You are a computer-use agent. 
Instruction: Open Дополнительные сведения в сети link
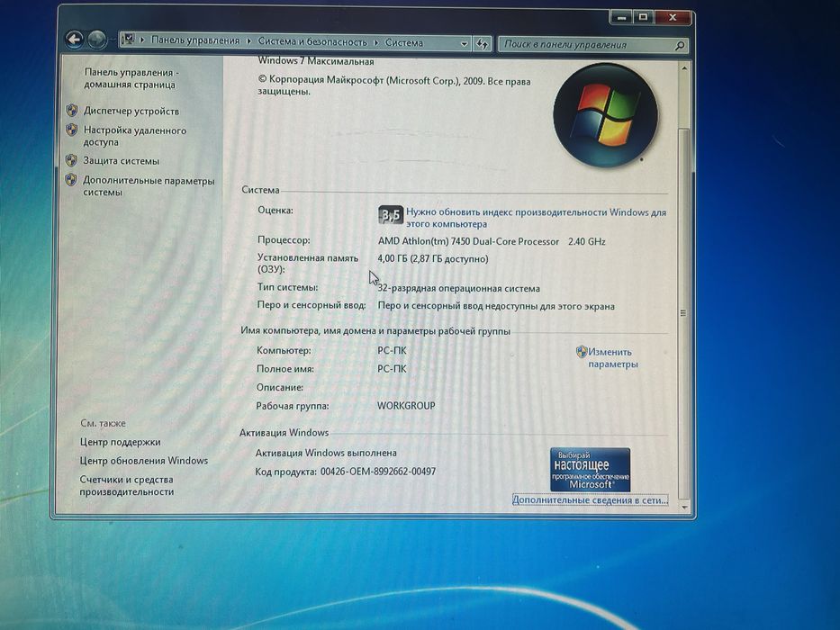click(x=590, y=499)
